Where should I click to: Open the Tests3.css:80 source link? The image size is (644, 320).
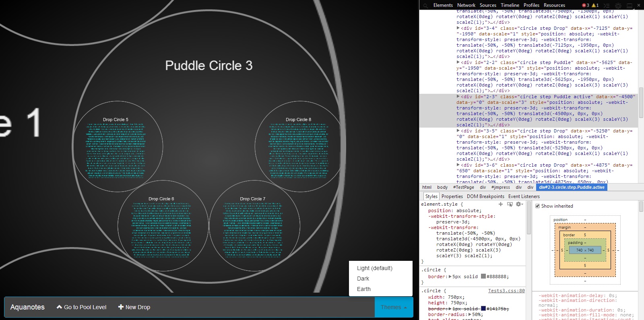pyautogui.click(x=506, y=291)
